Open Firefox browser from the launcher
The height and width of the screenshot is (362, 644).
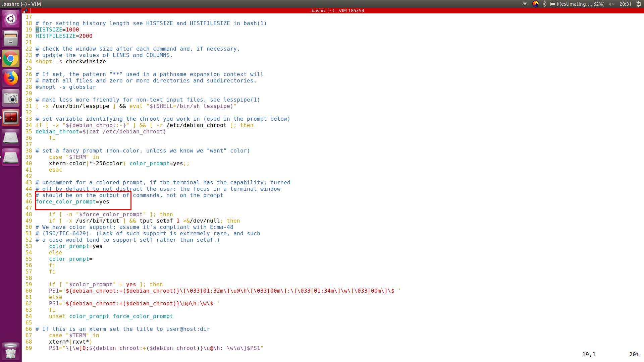[x=11, y=78]
